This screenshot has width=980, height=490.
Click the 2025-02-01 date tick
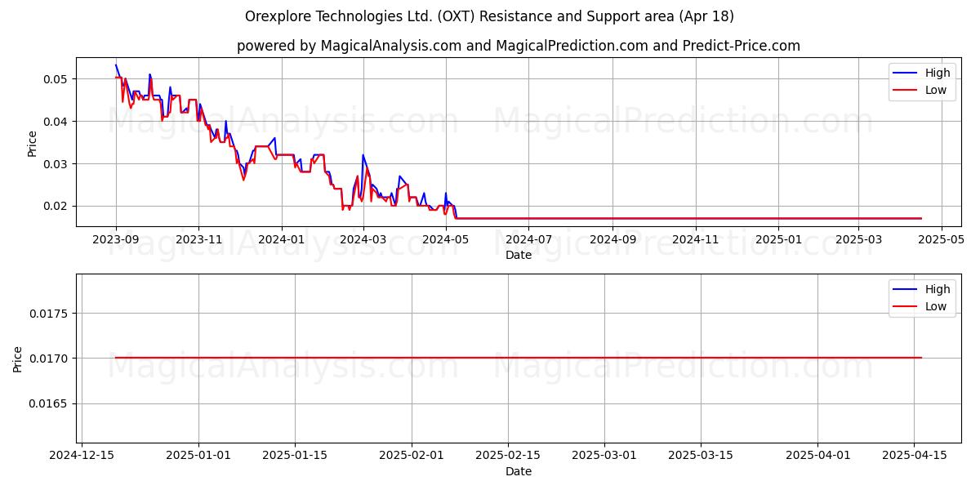click(412, 456)
